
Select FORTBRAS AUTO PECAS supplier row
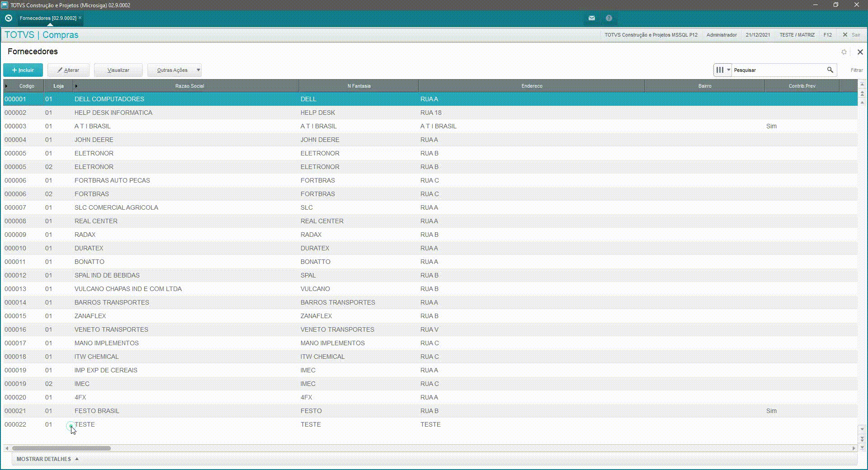click(430, 180)
